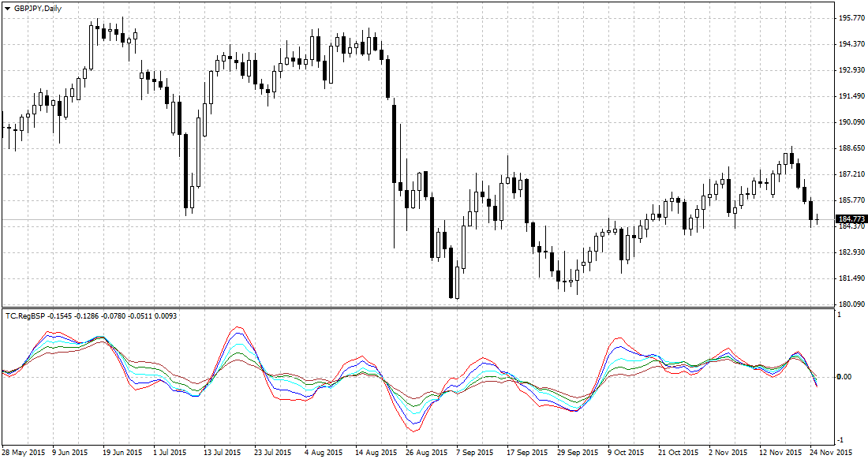
Task: Click the TC.RegBSP indicator label
Action: click(x=25, y=315)
